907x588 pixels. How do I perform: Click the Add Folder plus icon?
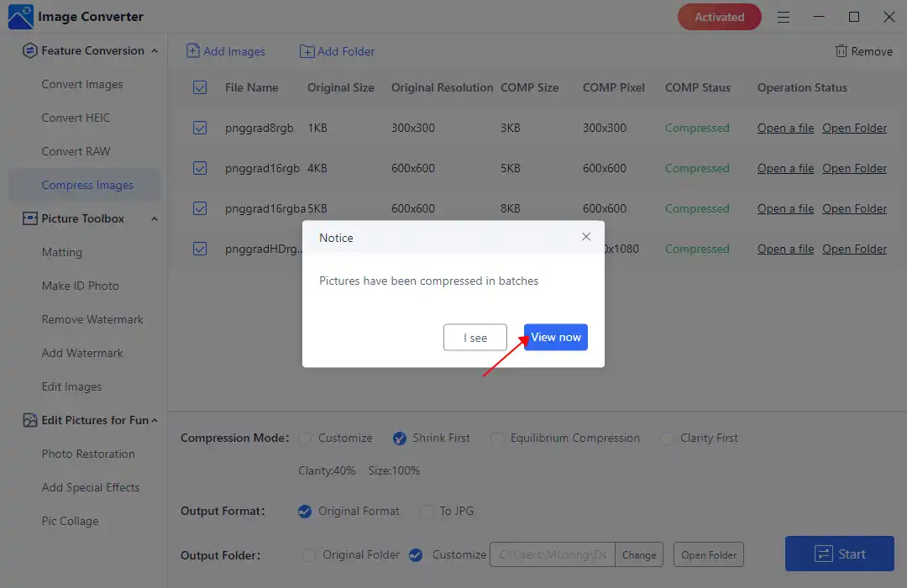(307, 51)
